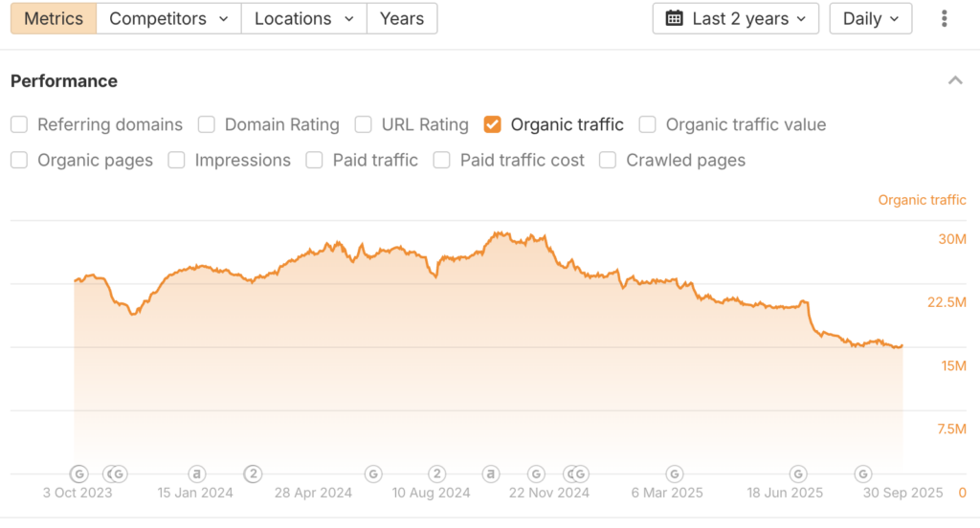Click the '2' marker before 28 Apr 2024
980x528 pixels.
pos(253,473)
